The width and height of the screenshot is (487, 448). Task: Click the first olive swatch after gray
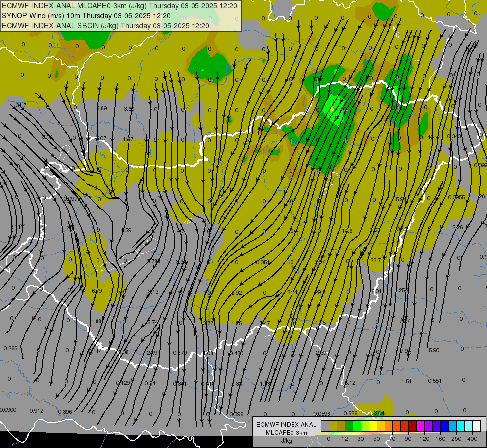[333, 426]
